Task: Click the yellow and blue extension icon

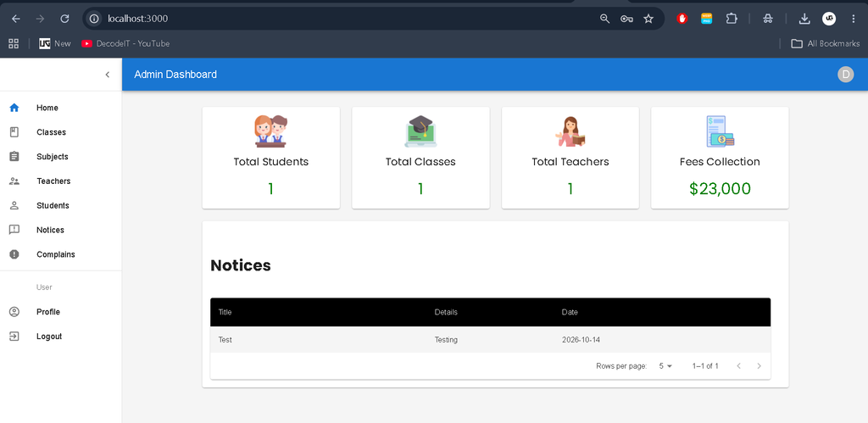Action: pos(706,19)
